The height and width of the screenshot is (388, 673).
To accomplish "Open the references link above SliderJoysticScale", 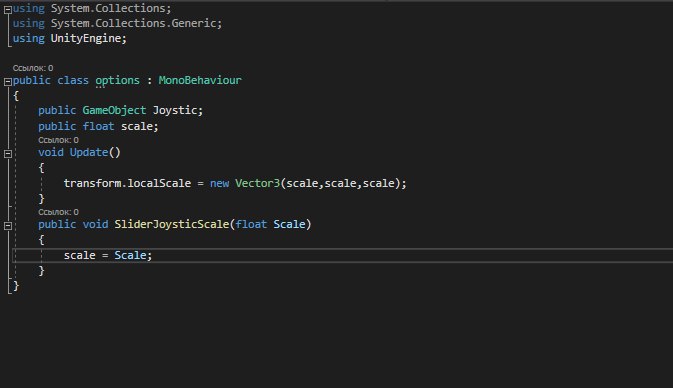I will click(x=58, y=212).
